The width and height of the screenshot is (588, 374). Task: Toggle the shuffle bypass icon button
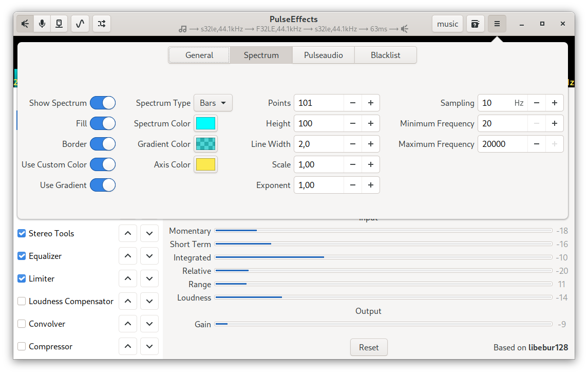(x=102, y=24)
